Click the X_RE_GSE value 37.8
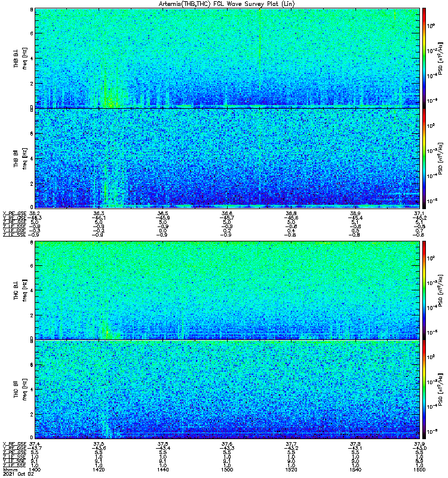Screen dimensions: 448x478 [x=355, y=444]
